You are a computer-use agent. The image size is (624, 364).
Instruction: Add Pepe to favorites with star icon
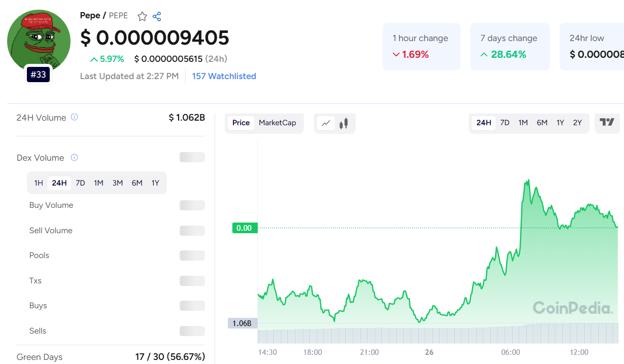pos(142,16)
